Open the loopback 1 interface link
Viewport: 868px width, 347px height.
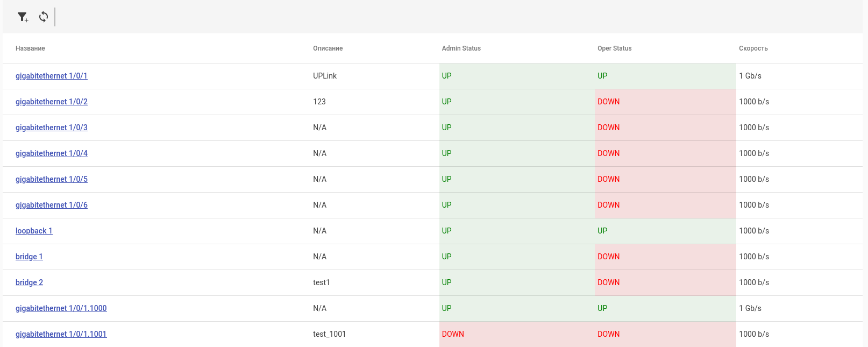[34, 231]
